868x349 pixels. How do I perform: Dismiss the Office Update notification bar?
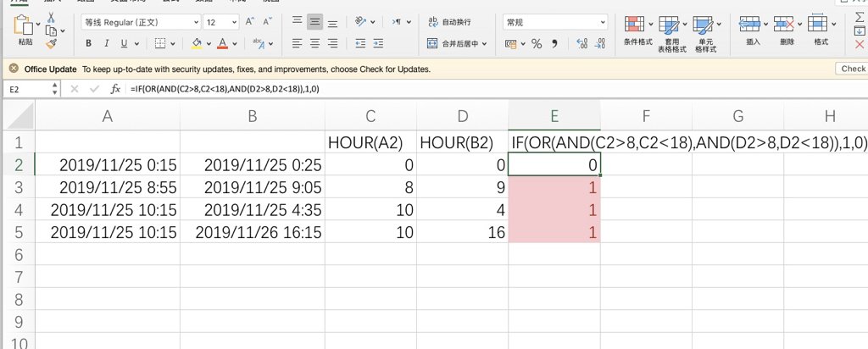(x=14, y=69)
